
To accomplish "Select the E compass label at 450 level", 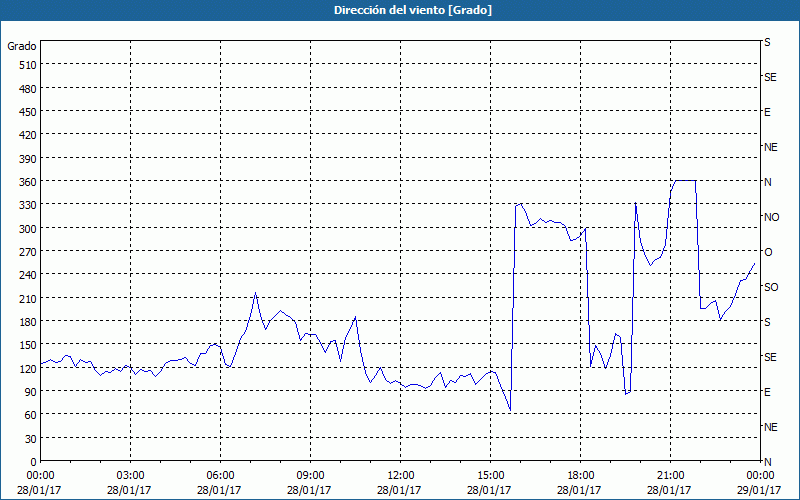I will pyautogui.click(x=767, y=112).
